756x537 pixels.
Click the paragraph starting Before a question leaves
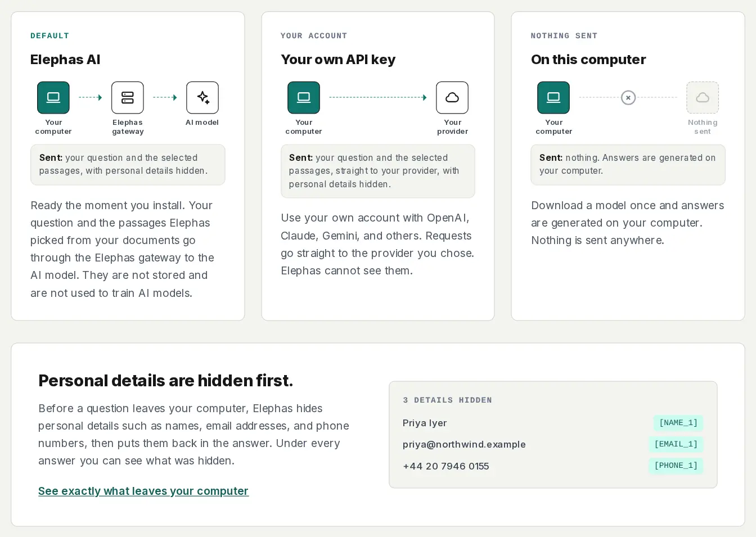194,435
